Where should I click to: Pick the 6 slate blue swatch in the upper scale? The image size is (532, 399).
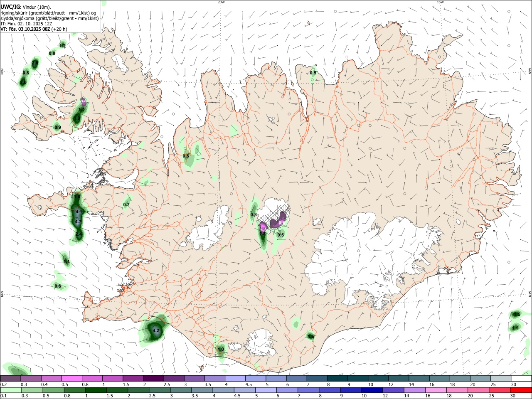296,379
